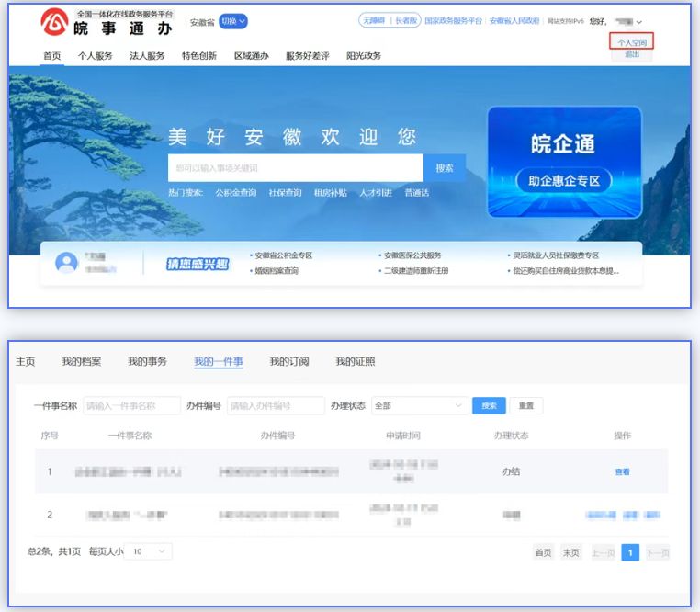Screen dimensions: 700x612
Task: Click the 首页 pagination button
Action: pyautogui.click(x=543, y=552)
